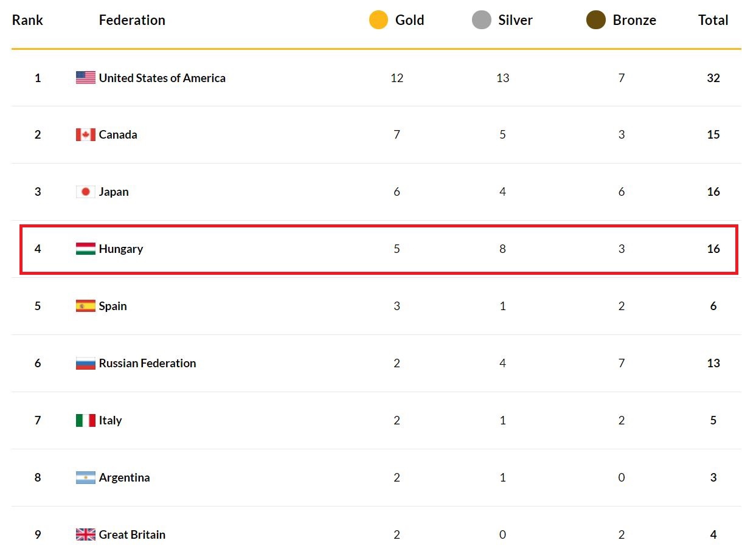Click the Canada flag icon
Image resolution: width=742 pixels, height=560 pixels.
click(85, 135)
